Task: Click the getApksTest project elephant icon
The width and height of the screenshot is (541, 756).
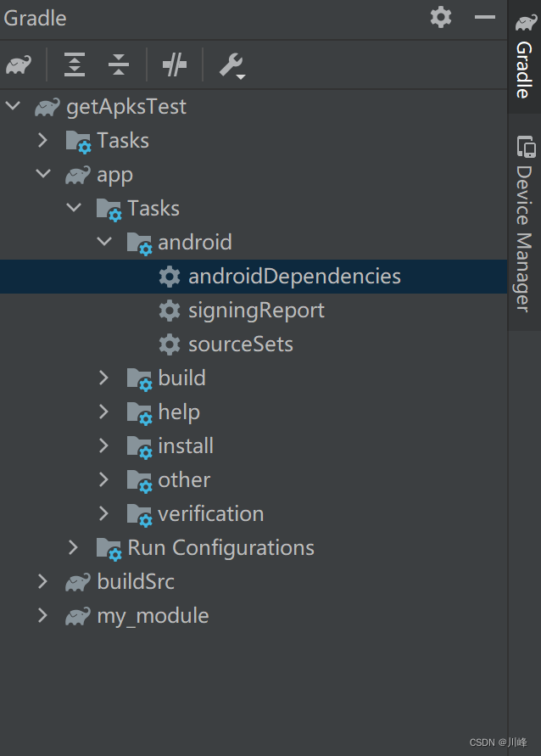Action: coord(47,106)
